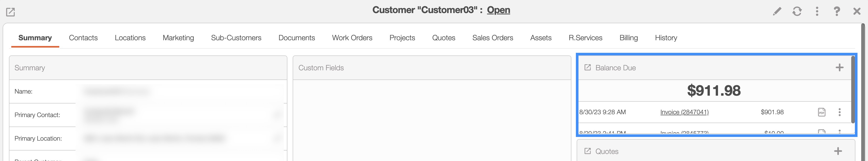Open Quotes panel pop-out icon
The height and width of the screenshot is (161, 868).
coord(587,151)
